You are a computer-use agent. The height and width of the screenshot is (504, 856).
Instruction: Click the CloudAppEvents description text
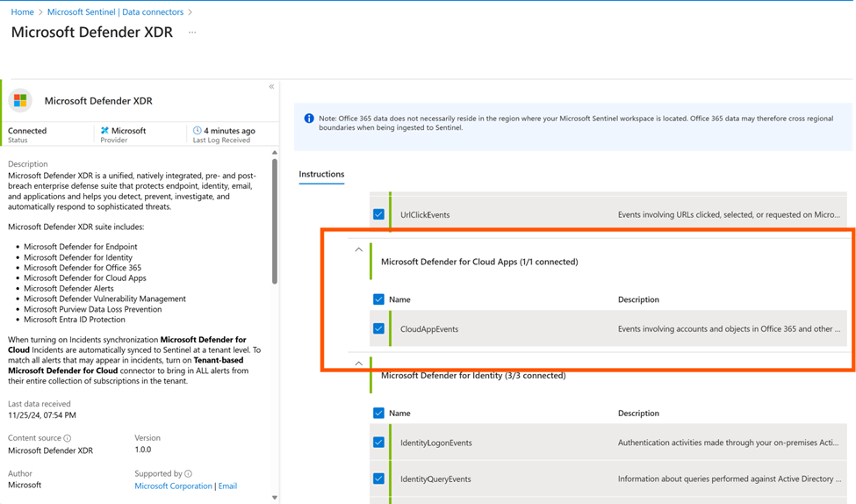729,328
